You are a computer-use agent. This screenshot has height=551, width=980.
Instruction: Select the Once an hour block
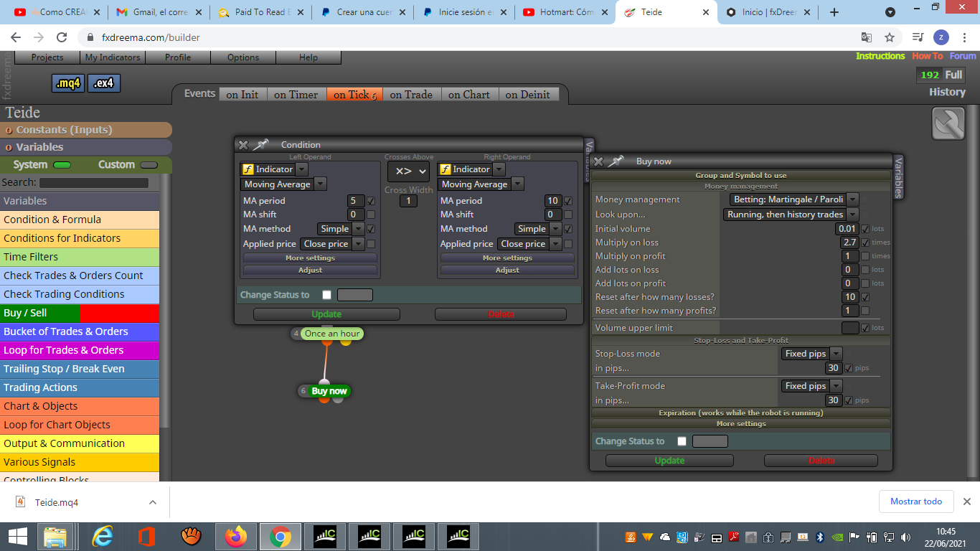pos(331,334)
